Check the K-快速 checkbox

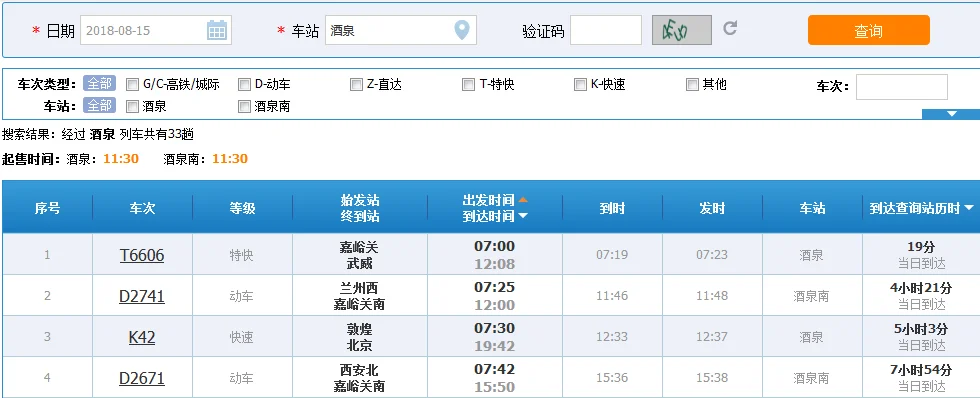(x=580, y=84)
